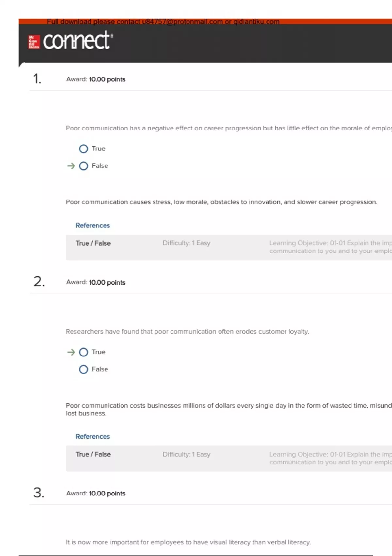Click the McGraw Hill red logo icon

pyautogui.click(x=34, y=42)
